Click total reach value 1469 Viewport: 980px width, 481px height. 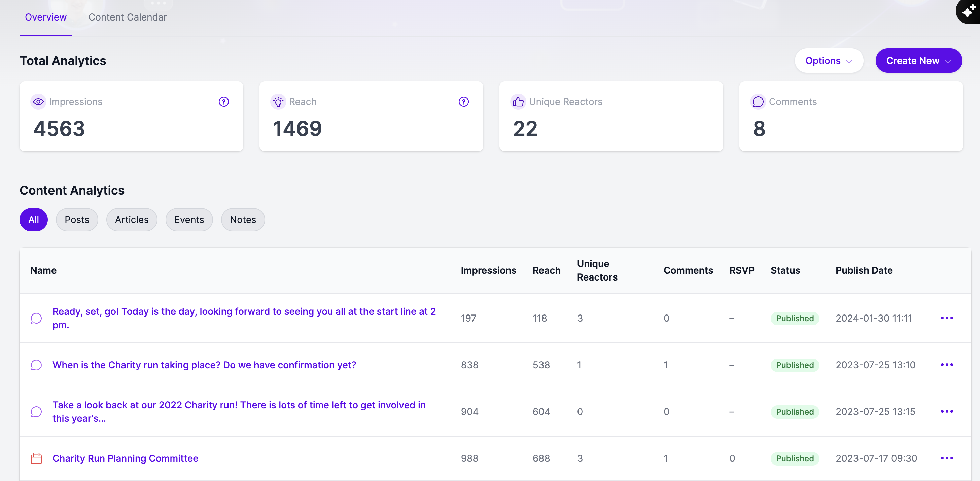(x=297, y=128)
